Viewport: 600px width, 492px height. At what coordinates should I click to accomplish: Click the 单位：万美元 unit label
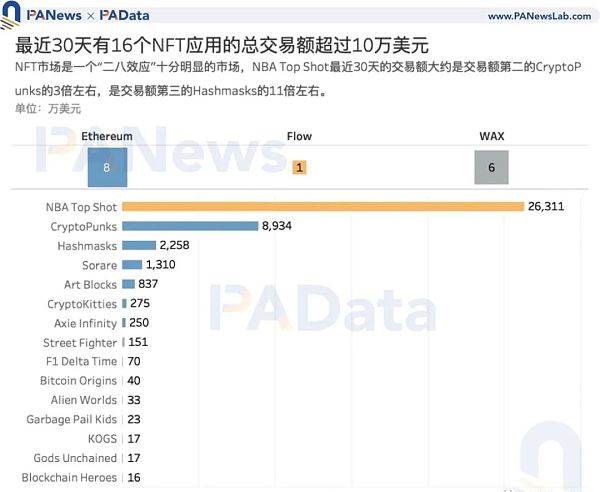[x=48, y=109]
